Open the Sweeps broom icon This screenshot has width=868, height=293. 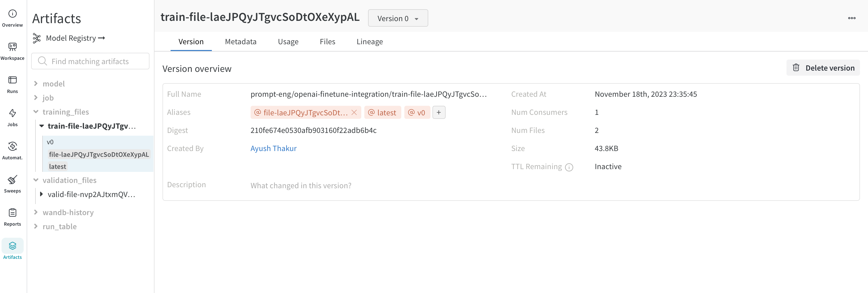point(13,180)
